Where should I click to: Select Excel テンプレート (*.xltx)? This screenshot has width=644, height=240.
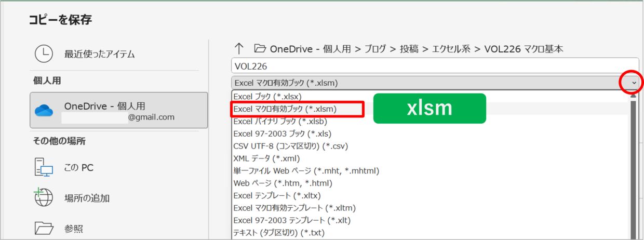277,196
